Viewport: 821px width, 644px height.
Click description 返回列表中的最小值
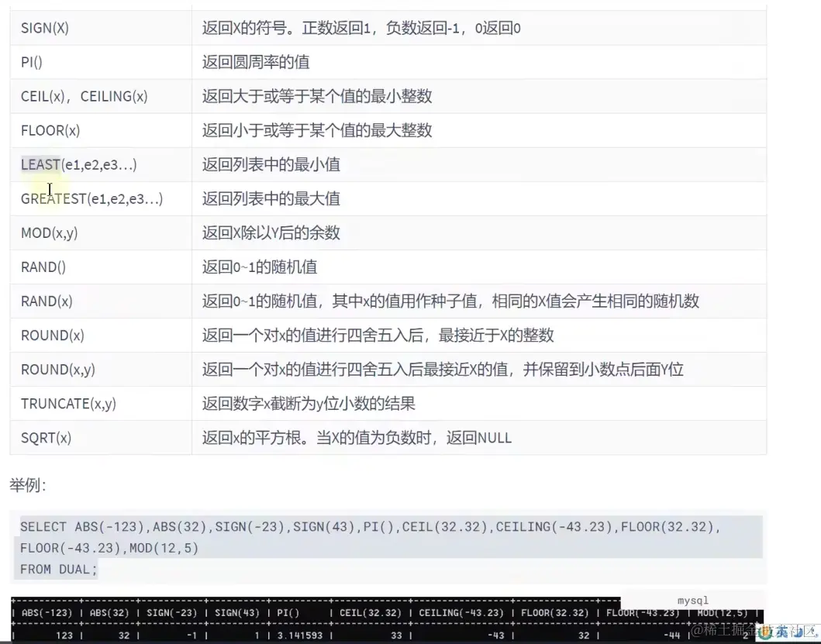click(271, 164)
